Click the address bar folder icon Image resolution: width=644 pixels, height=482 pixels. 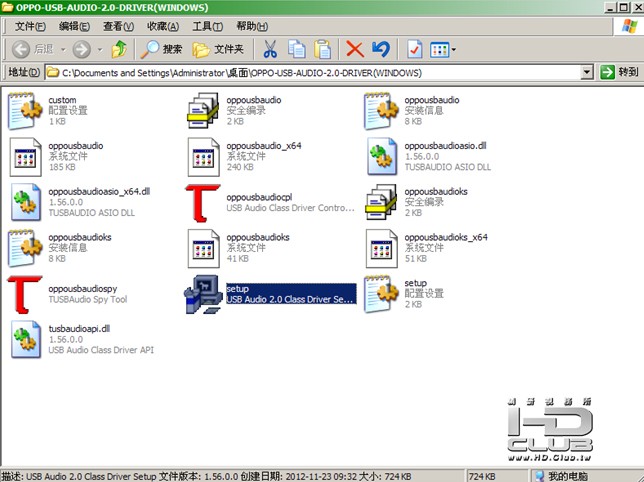pyautogui.click(x=53, y=73)
